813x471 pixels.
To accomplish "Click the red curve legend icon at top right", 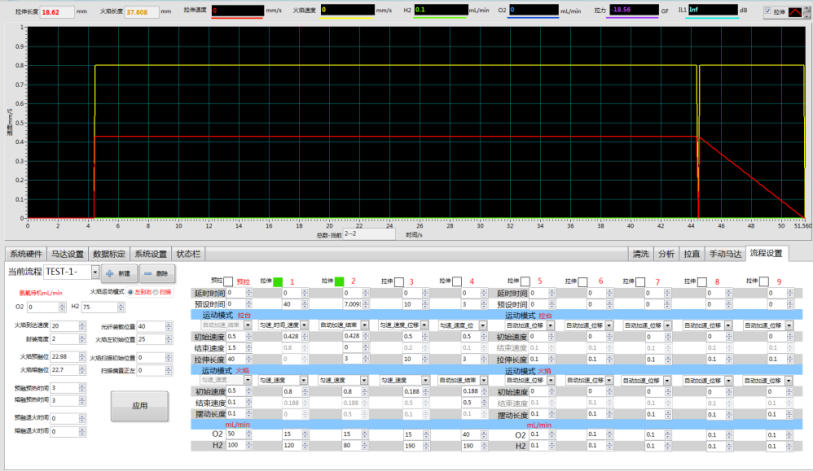I will 794,10.
